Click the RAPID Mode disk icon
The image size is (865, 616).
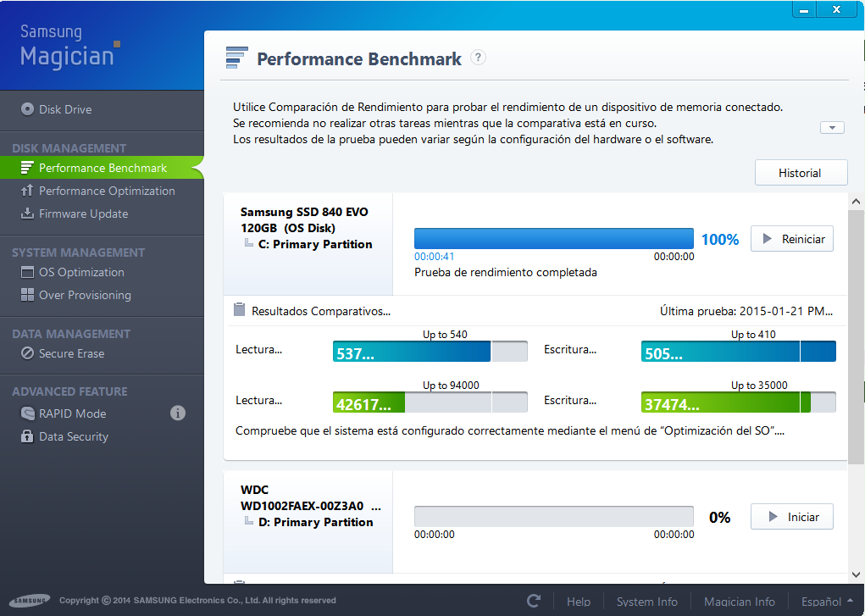[27, 413]
